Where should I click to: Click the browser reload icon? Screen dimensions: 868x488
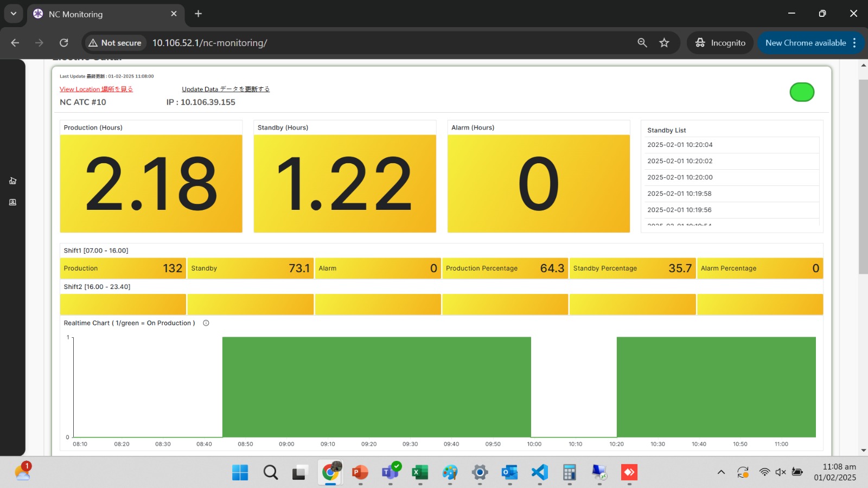click(63, 43)
